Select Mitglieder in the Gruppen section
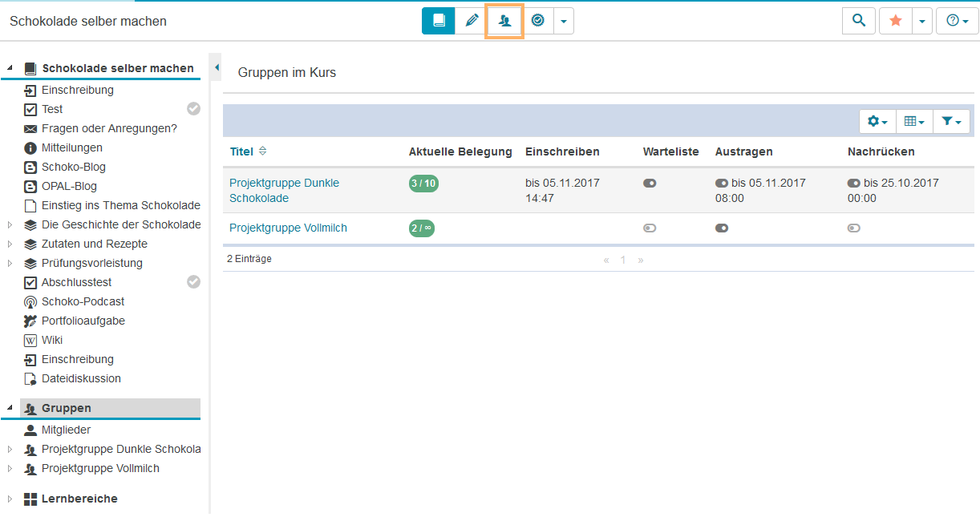980x525 pixels. [x=66, y=430]
